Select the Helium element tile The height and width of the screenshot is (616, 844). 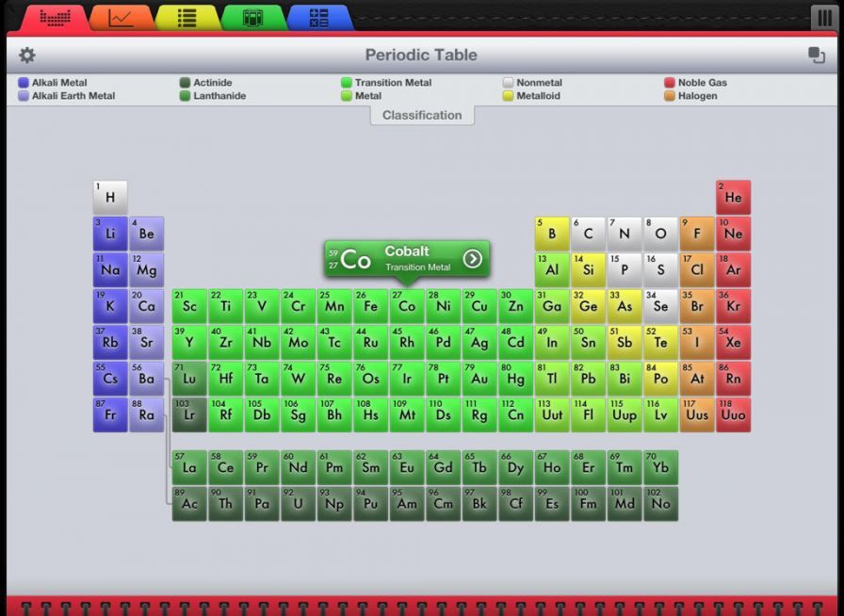tap(733, 198)
